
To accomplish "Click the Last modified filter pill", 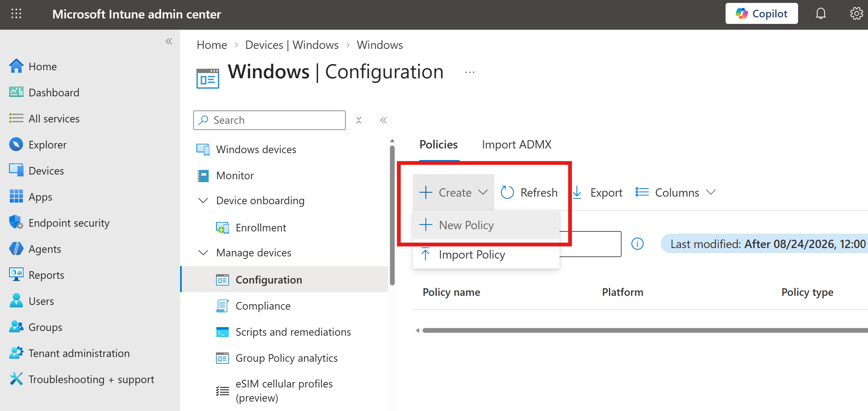I will 764,244.
